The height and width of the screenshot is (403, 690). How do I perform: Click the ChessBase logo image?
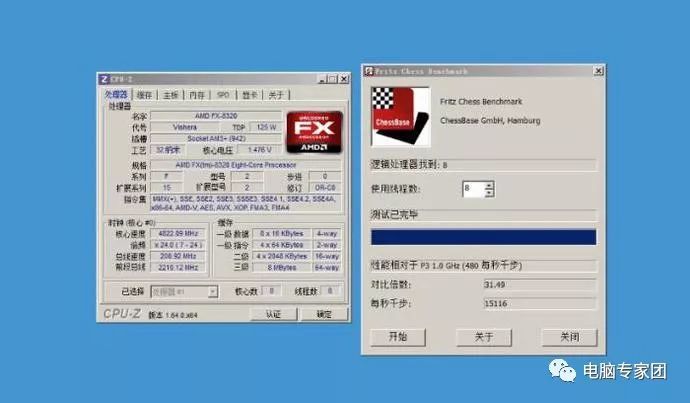(400, 116)
